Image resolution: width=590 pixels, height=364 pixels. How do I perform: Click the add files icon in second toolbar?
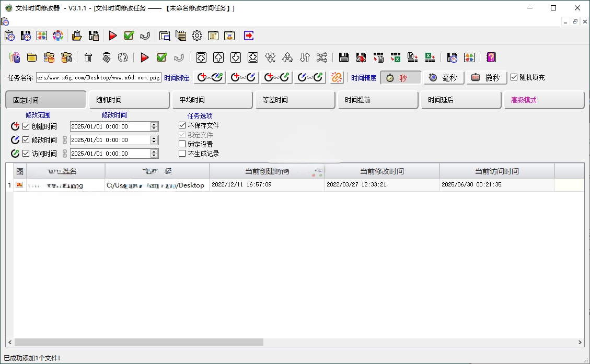(15, 57)
